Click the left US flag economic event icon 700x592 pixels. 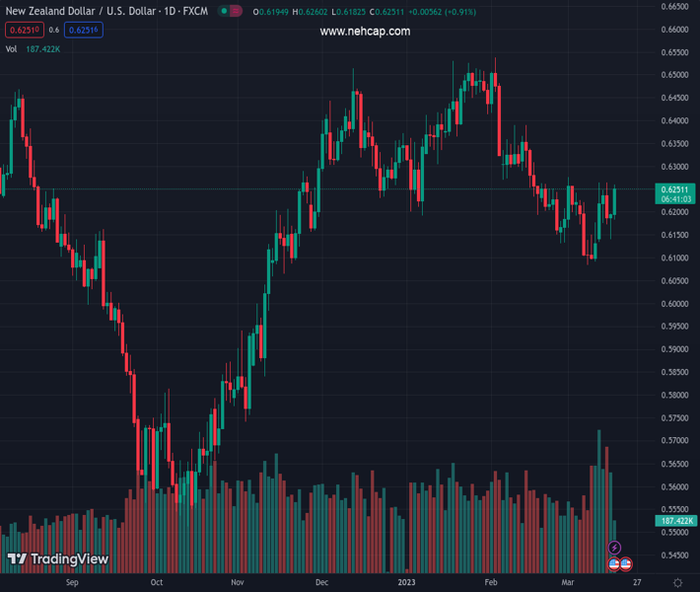[x=613, y=564]
